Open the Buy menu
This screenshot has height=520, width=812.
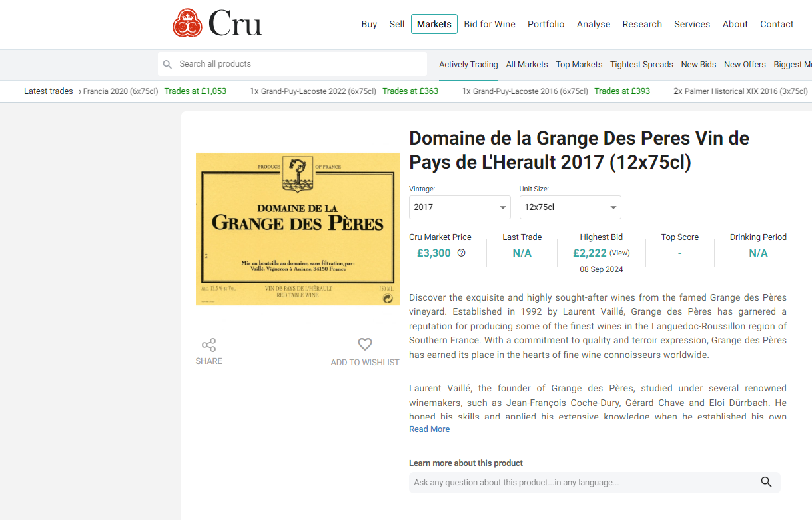370,24
